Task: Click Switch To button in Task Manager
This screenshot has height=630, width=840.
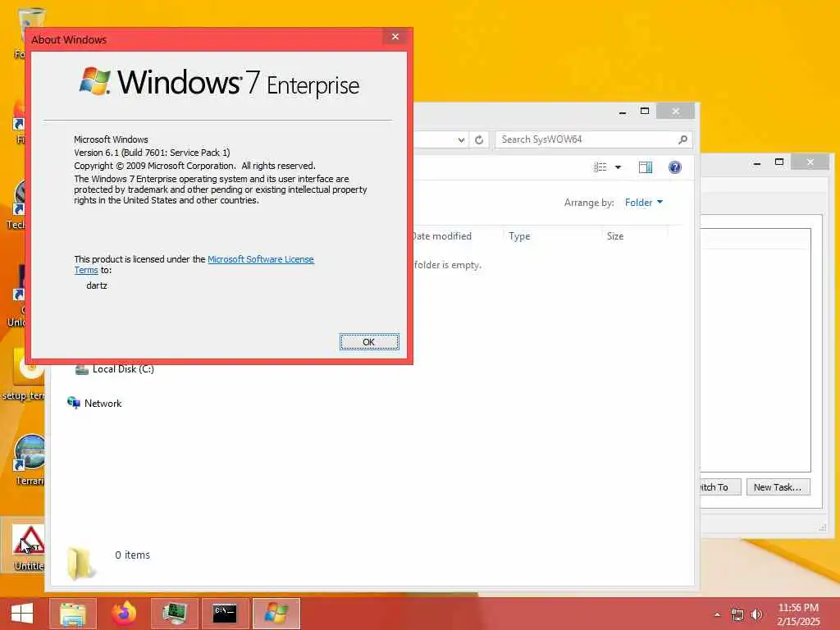Action: tap(720, 487)
